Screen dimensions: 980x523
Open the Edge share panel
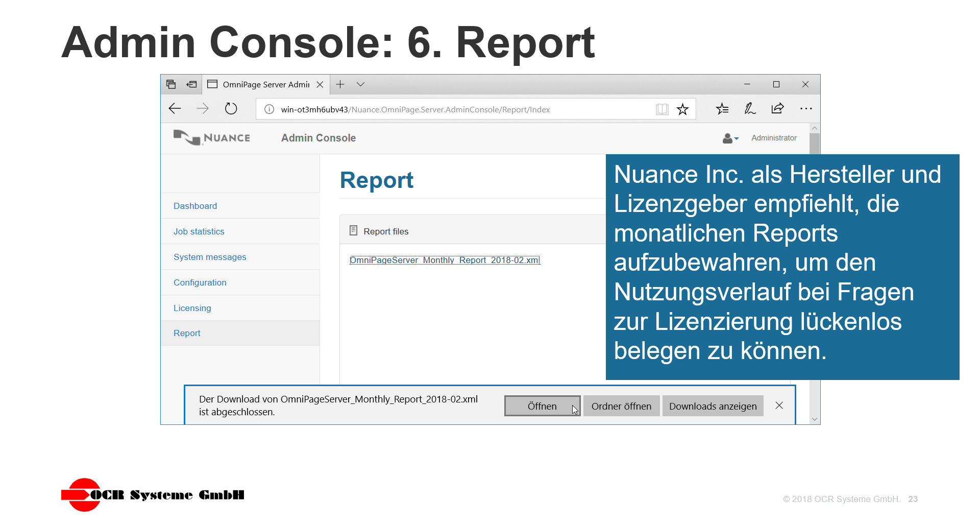pos(777,108)
